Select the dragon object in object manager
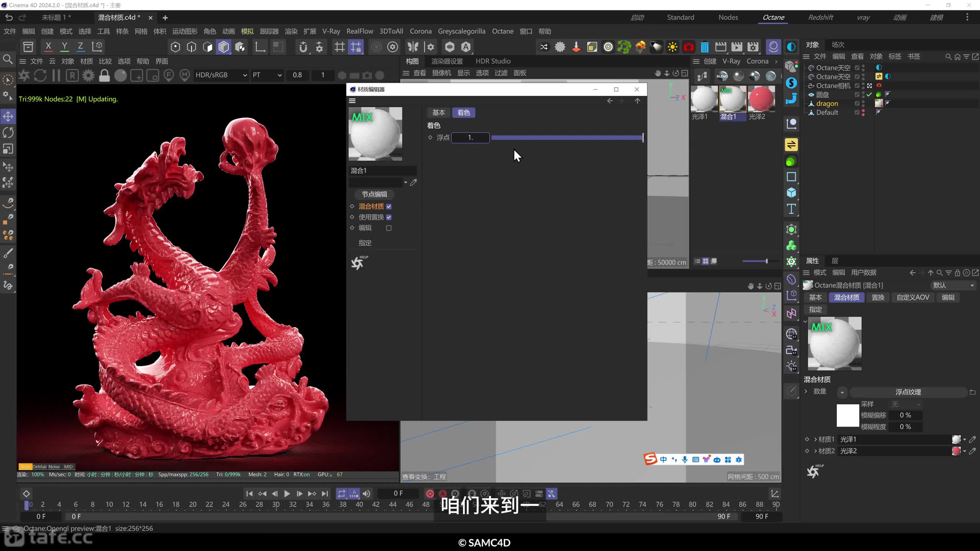This screenshot has width=980, height=551. click(x=827, y=103)
